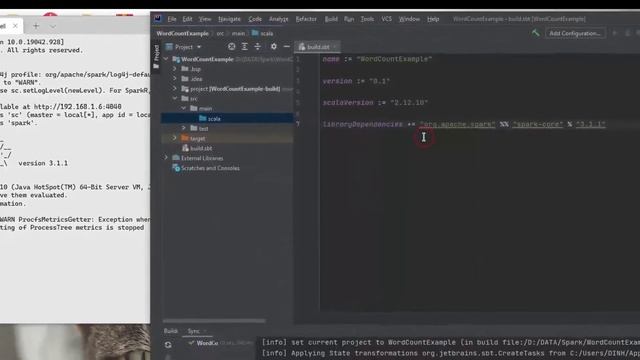Click the src breadcrumb
640x360 pixels.
[x=220, y=33]
